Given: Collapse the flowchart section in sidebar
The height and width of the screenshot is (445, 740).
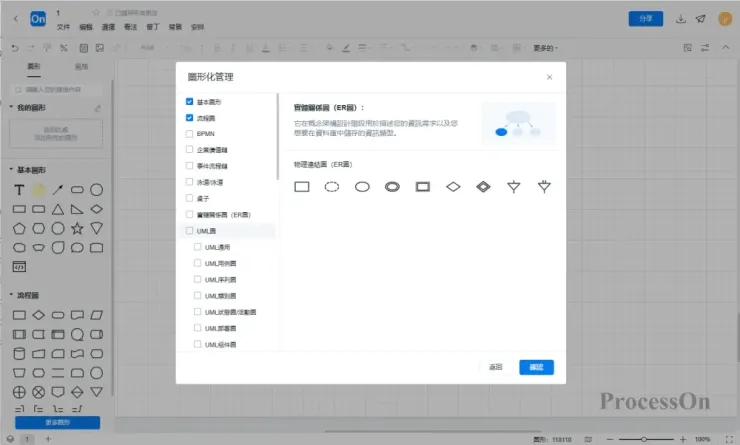Looking at the screenshot, I should [x=11, y=294].
